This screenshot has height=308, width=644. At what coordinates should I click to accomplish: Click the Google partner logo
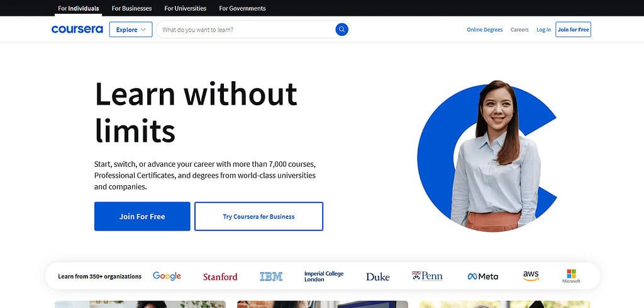click(167, 276)
